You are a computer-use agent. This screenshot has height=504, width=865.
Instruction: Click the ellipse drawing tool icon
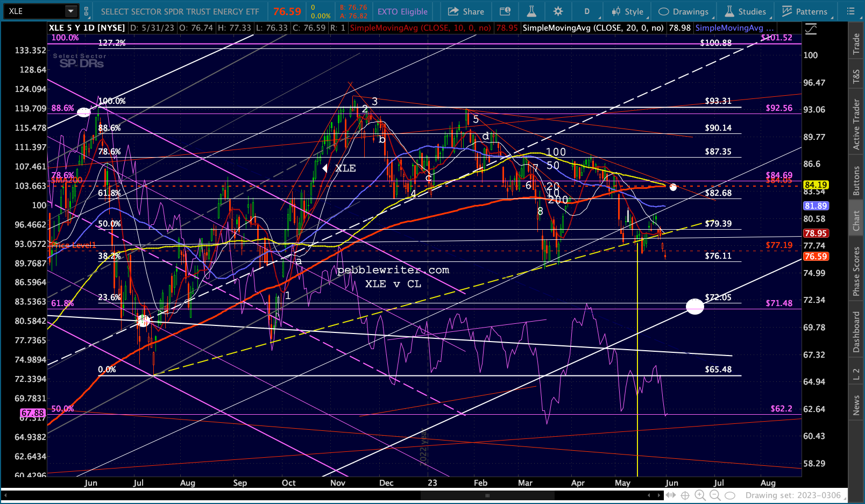(x=730, y=495)
